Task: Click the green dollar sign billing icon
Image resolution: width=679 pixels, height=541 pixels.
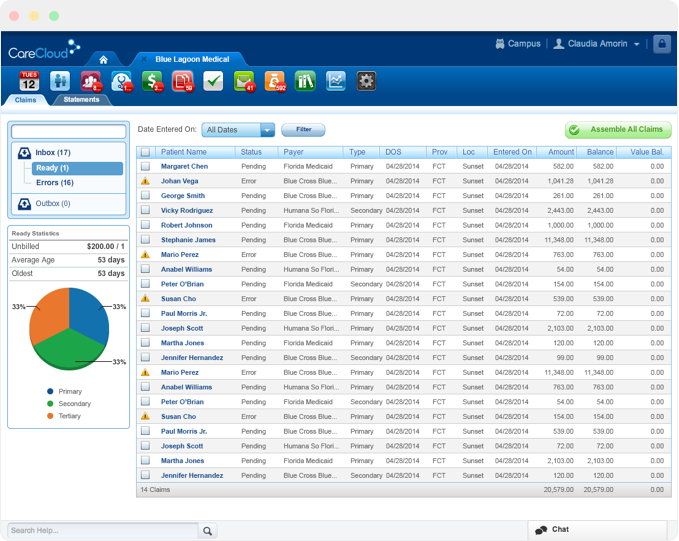Action: [152, 81]
